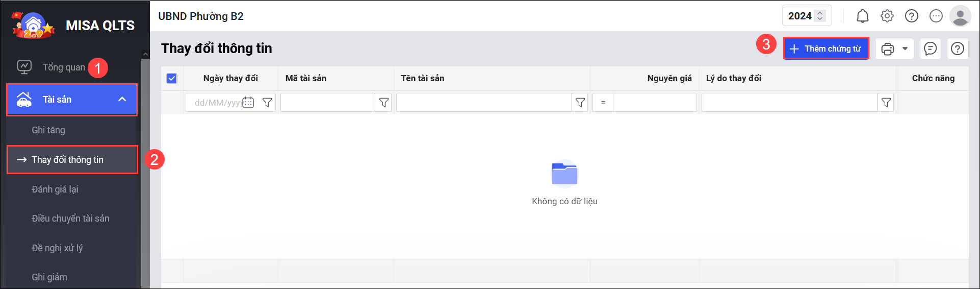The height and width of the screenshot is (289, 980).
Task: Open calendar picker in Ngày thay đổi filter
Action: point(248,103)
